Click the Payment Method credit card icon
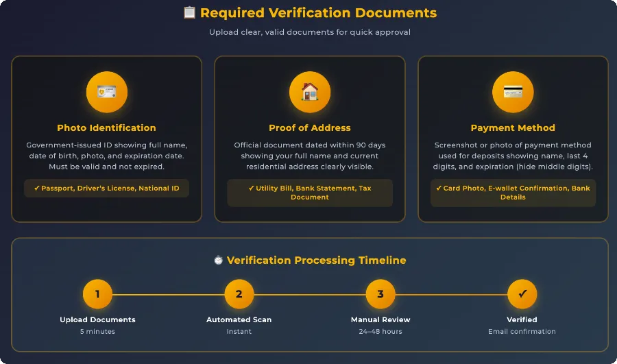Screen dimensions: 617x364 pos(513,92)
